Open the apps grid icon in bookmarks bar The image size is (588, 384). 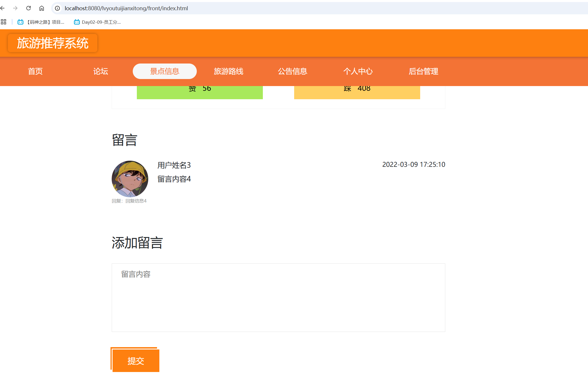[4, 22]
